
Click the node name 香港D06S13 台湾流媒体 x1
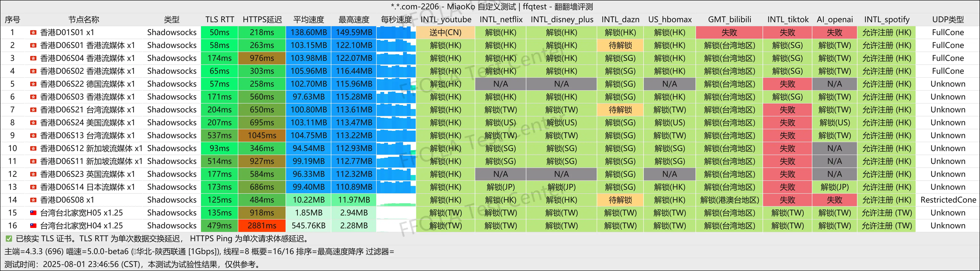coord(87,136)
